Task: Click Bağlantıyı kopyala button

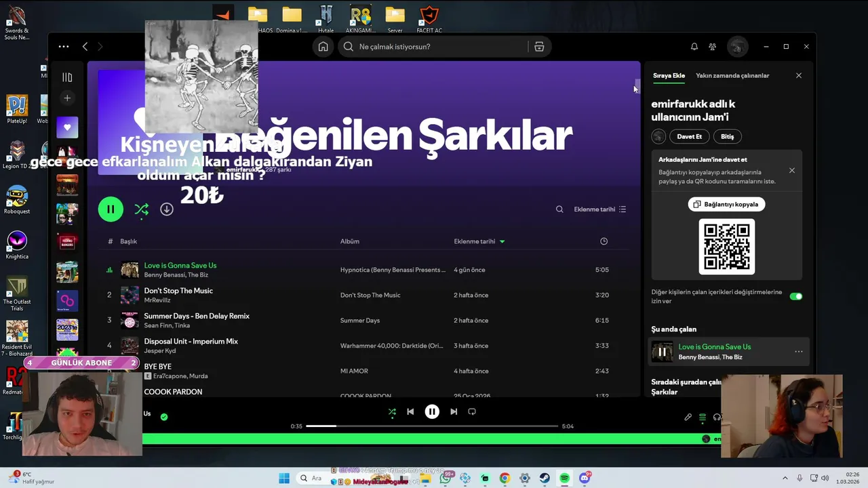Action: [726, 204]
